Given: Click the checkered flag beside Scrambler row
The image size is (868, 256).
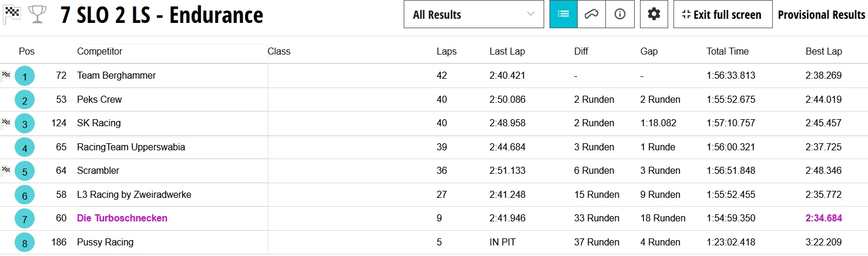Looking at the screenshot, I should pyautogui.click(x=6, y=170).
